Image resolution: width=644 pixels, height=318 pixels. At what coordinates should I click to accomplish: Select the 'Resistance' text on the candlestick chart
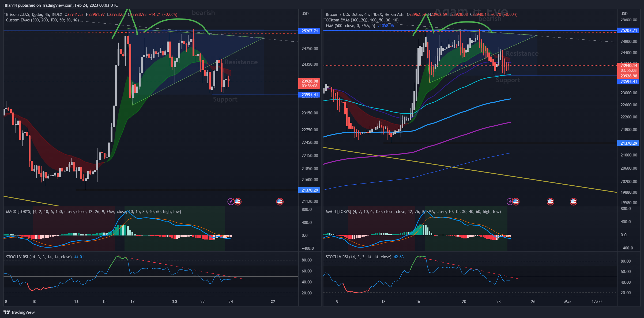tap(241, 62)
